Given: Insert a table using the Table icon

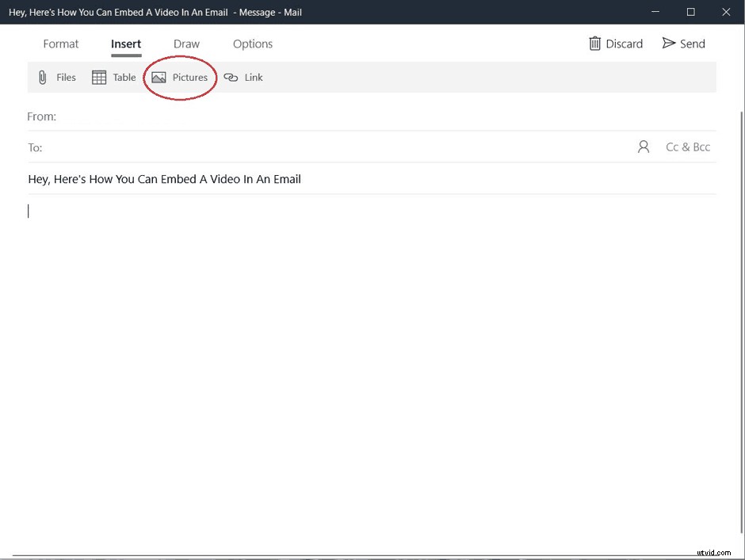Looking at the screenshot, I should click(99, 77).
